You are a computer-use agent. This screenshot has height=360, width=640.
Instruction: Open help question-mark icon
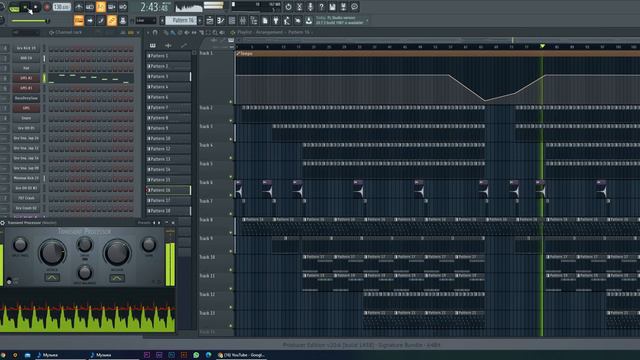(321, 7)
